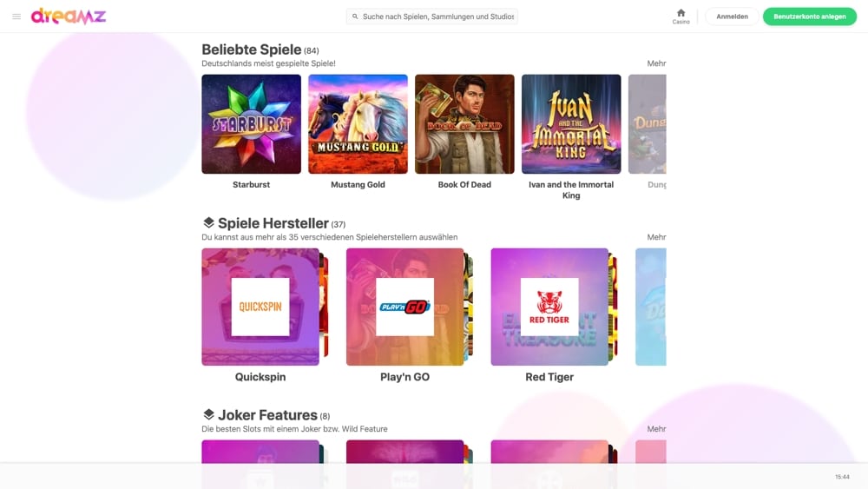This screenshot has width=868, height=489.
Task: Expand Joker Features with Mehr
Action: (656, 429)
